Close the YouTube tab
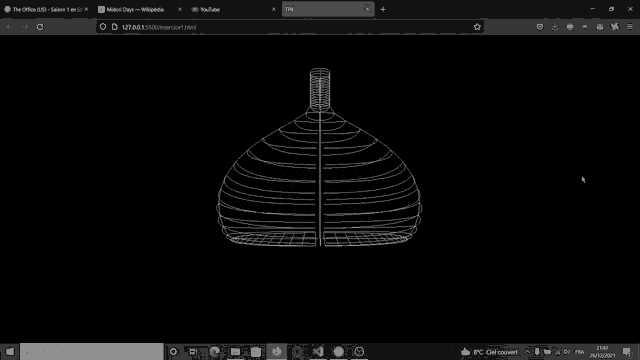The height and width of the screenshot is (360, 640). pyautogui.click(x=273, y=9)
